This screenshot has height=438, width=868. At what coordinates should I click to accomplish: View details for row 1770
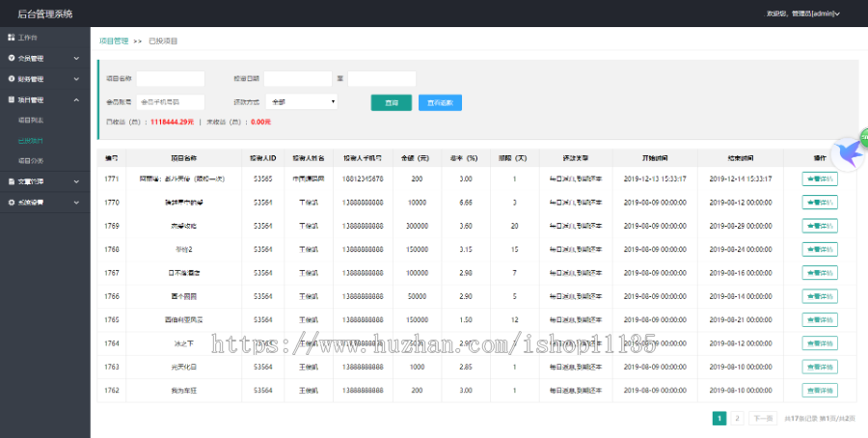(x=820, y=202)
